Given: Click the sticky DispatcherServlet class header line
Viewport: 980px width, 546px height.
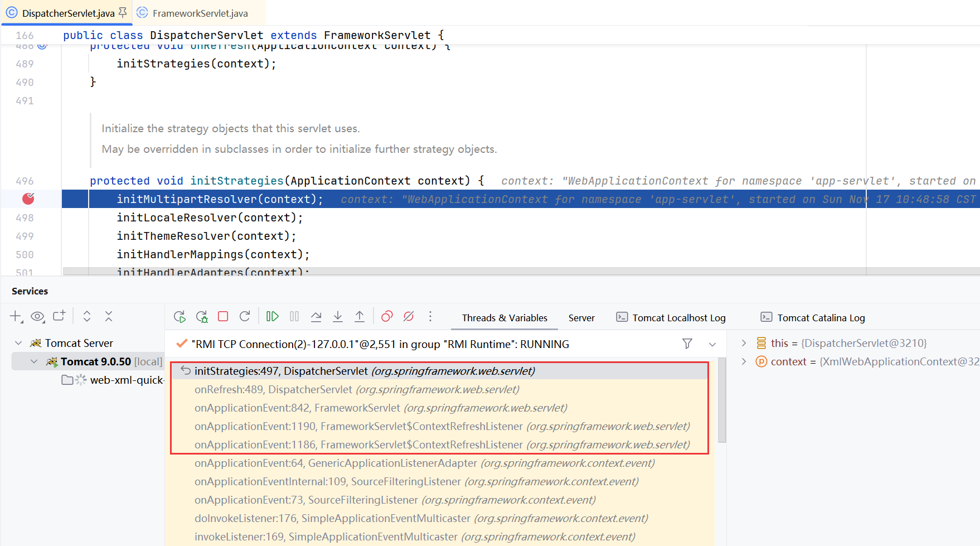Looking at the screenshot, I should pos(254,35).
